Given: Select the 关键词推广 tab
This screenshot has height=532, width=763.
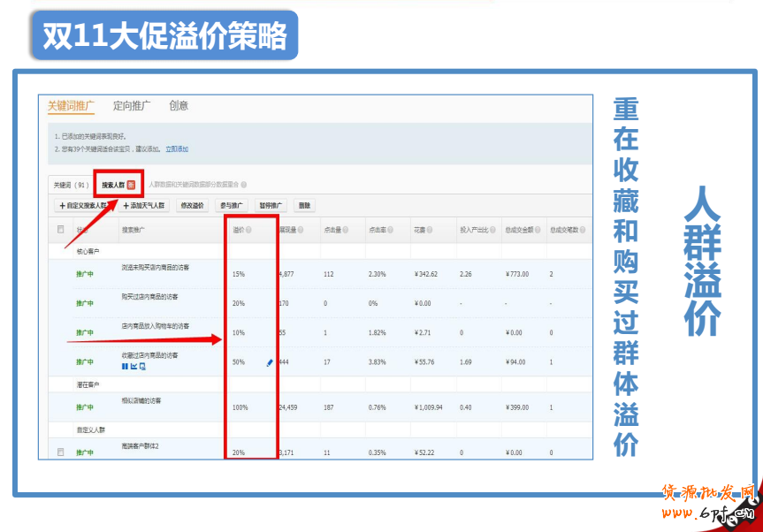Looking at the screenshot, I should pyautogui.click(x=71, y=106).
